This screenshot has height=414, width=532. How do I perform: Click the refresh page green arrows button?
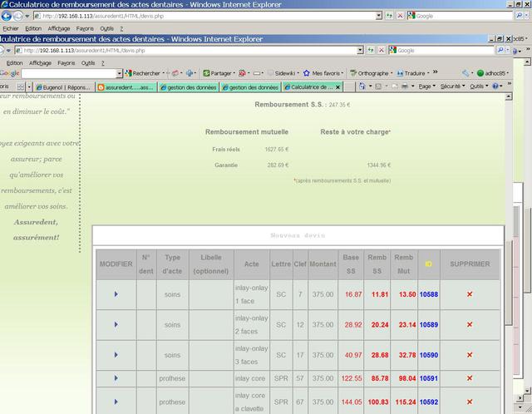point(370,50)
